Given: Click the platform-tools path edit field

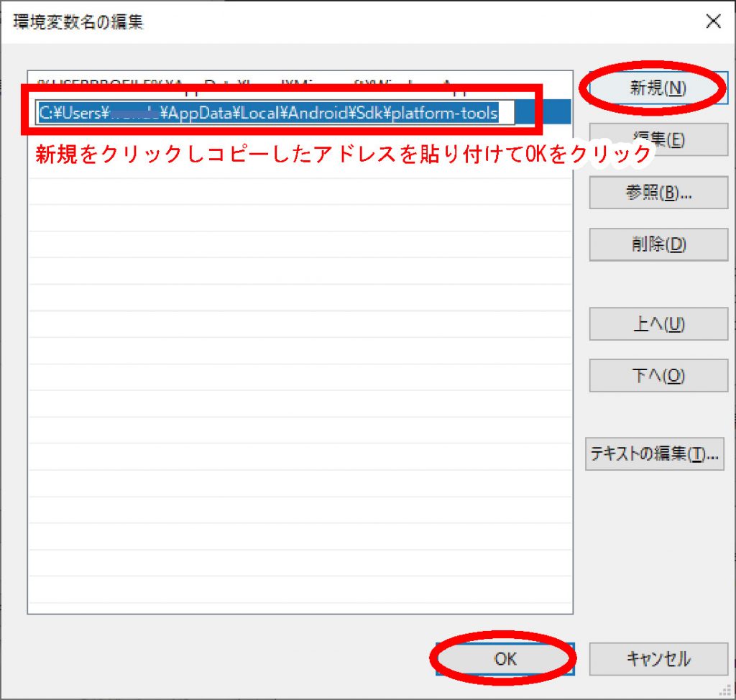Looking at the screenshot, I should pos(276,113).
